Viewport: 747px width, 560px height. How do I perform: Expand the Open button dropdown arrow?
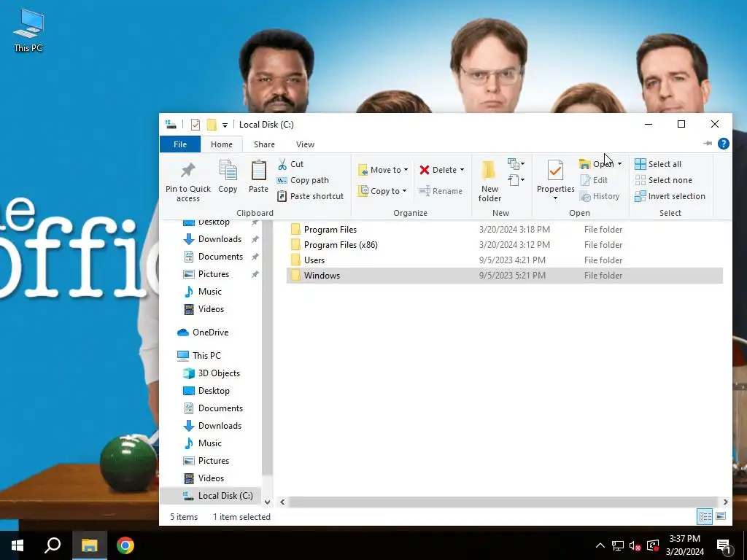619,164
